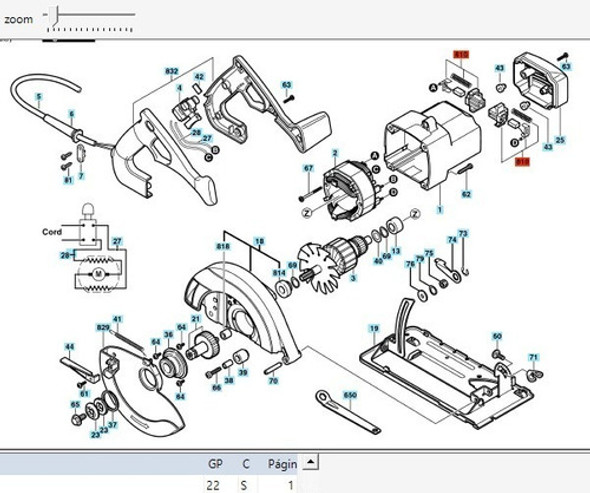Screen dimensions: 590x493
Task: Select part label 65 blade bolt
Action: click(75, 404)
